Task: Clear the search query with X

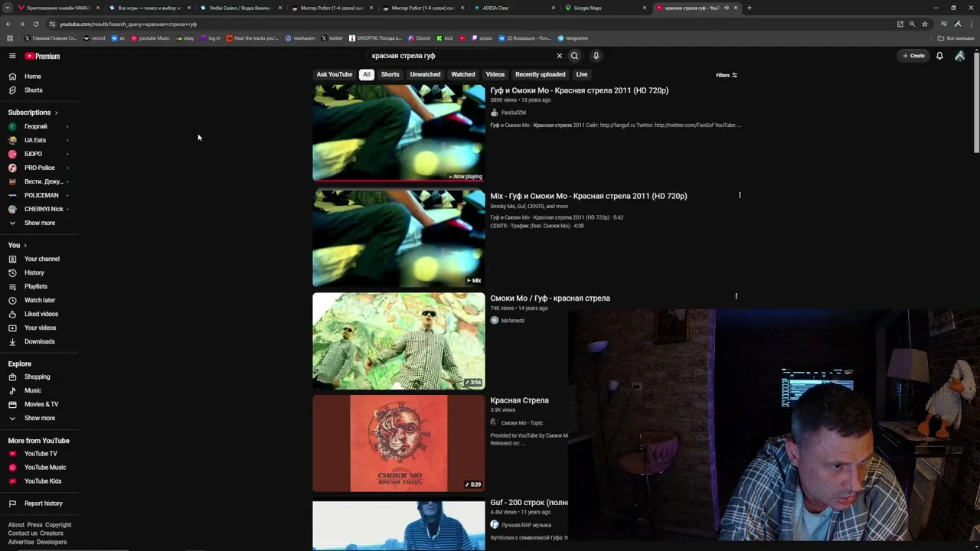Action: tap(559, 56)
